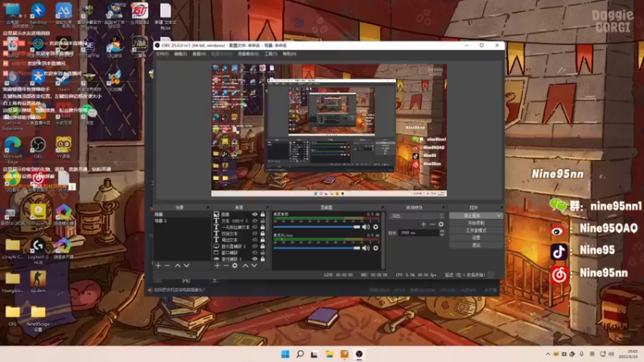
Task: Remove the transition with the minus icon
Action: (x=432, y=224)
